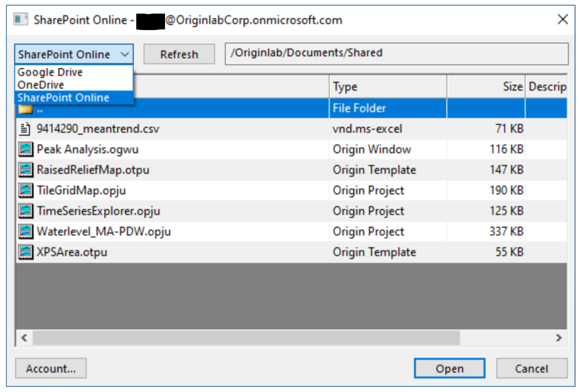The width and height of the screenshot is (579, 392).
Task: Choose OneDrive from the dropdown list
Action: [x=41, y=85]
